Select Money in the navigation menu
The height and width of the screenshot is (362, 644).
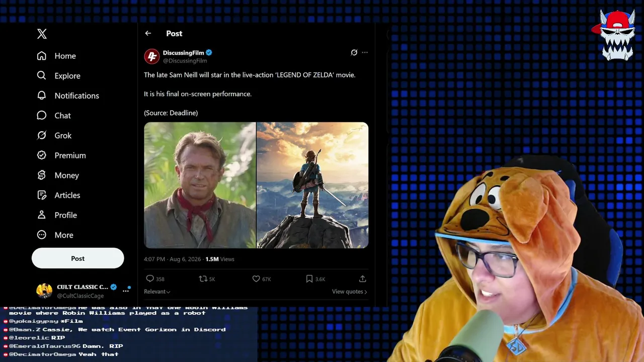[67, 175]
